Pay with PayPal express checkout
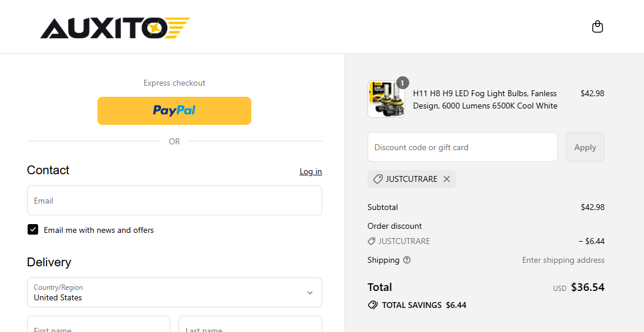 tap(174, 111)
